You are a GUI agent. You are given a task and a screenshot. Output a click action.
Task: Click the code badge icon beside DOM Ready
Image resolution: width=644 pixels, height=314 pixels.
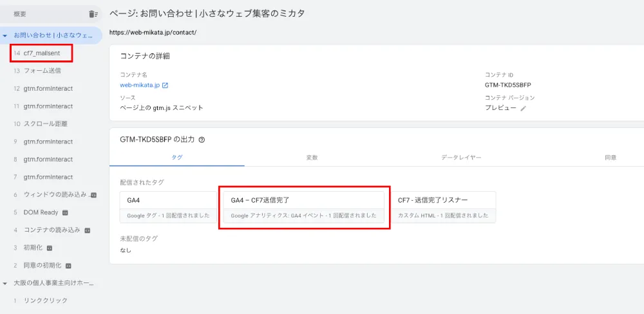(x=64, y=212)
